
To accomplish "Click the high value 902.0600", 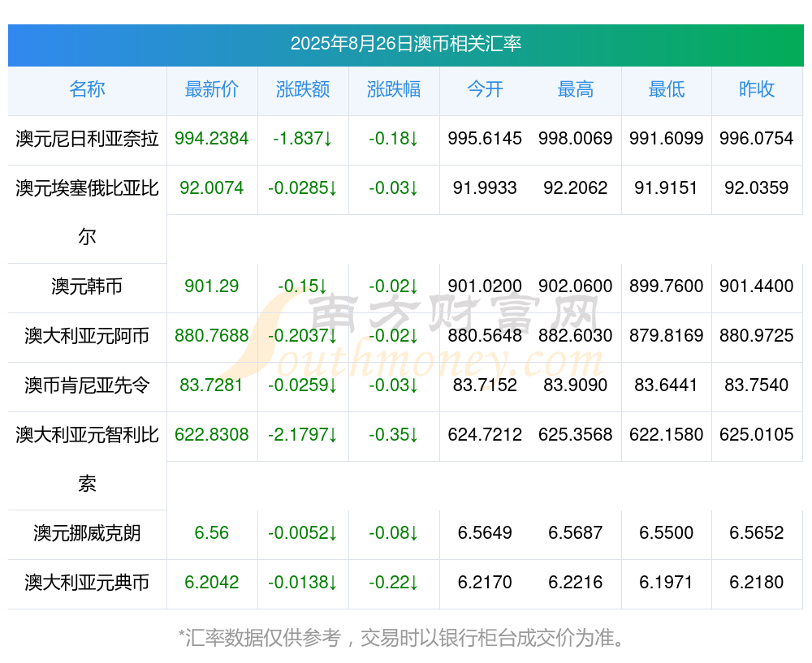I will [x=576, y=286].
